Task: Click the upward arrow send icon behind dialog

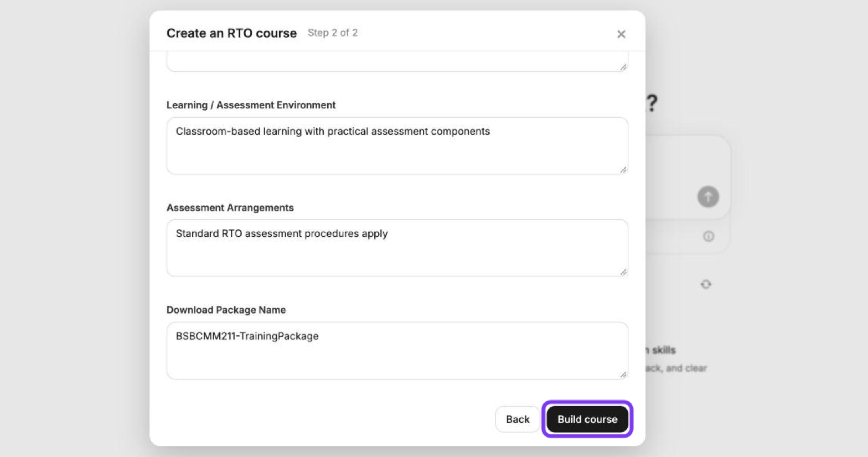Action: click(708, 196)
